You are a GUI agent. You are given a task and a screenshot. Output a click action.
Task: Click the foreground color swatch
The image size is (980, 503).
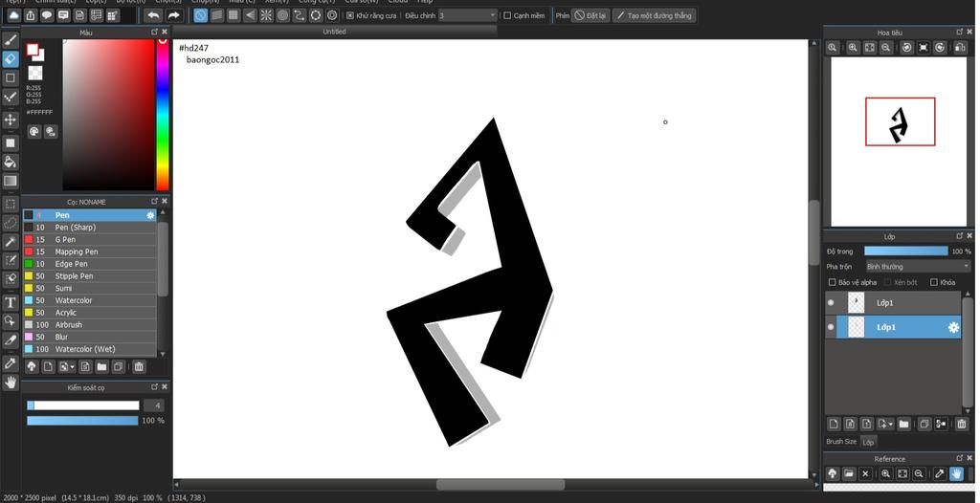click(33, 50)
